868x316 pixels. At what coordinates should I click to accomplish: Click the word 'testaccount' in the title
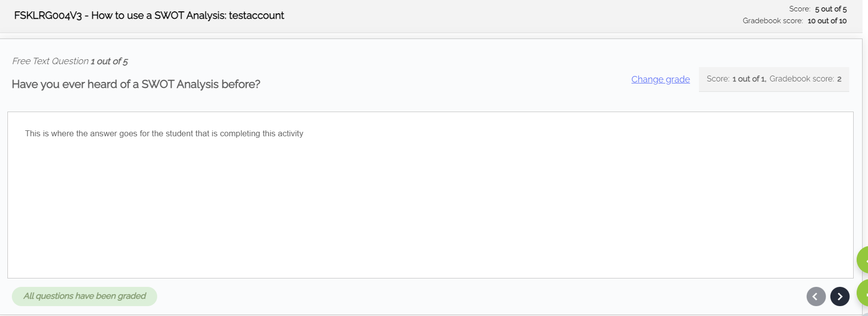click(257, 15)
